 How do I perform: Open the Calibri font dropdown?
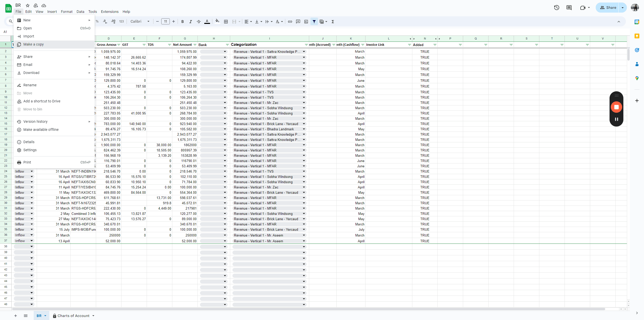(x=140, y=22)
